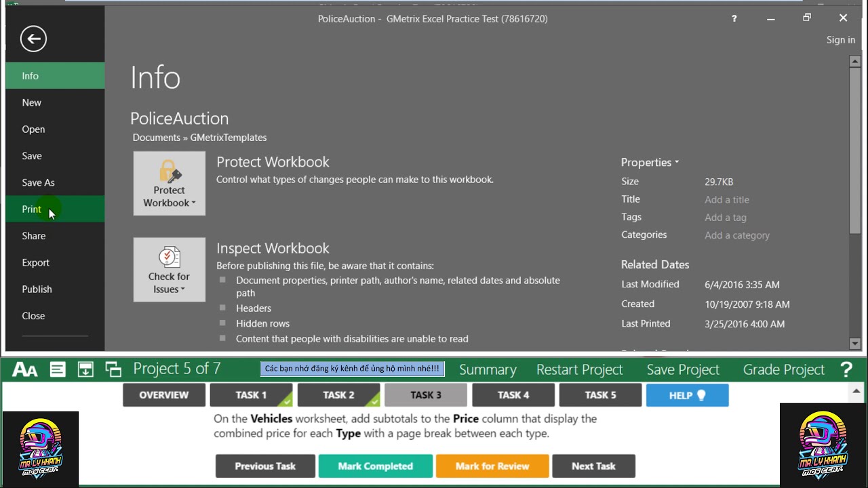Click the GMetrix font size AA icon

click(25, 370)
